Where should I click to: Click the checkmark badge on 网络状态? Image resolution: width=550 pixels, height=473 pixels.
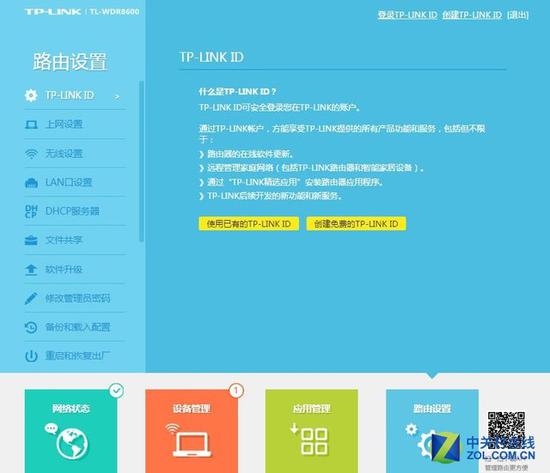pyautogui.click(x=116, y=390)
